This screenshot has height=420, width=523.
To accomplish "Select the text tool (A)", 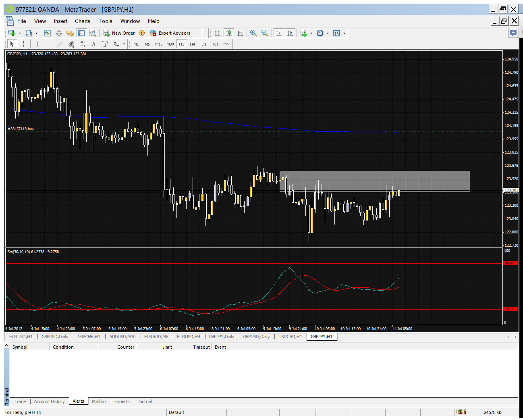I will [x=94, y=44].
